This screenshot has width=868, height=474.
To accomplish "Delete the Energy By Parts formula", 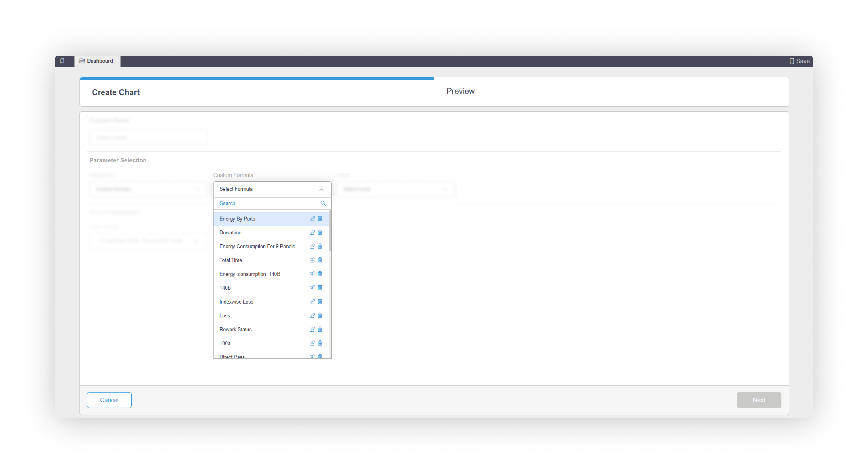I will 320,218.
